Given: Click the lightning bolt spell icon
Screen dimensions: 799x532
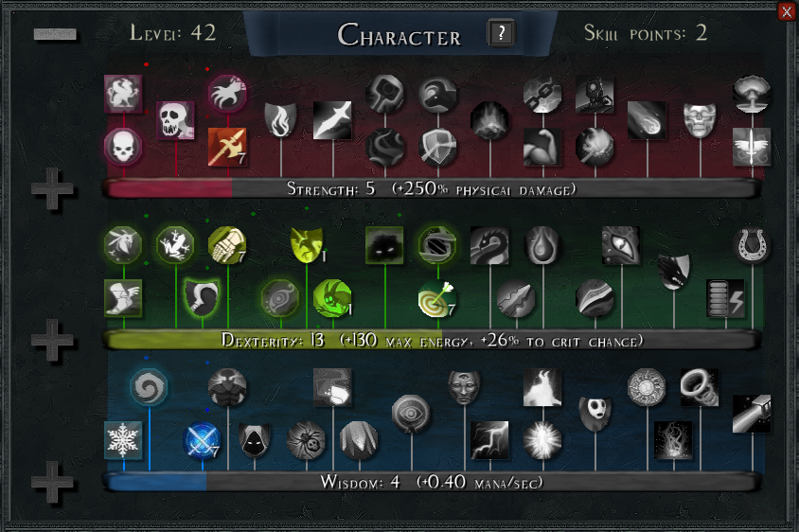Looking at the screenshot, I should point(489,440).
